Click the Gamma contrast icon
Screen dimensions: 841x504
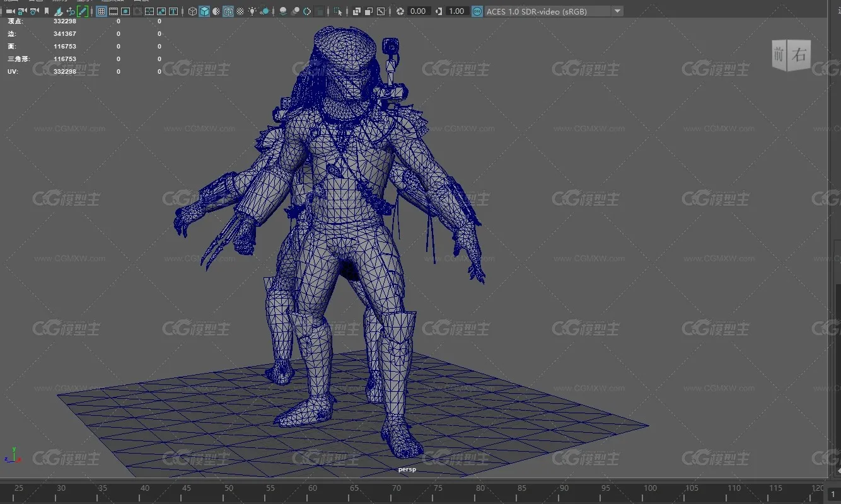(439, 11)
